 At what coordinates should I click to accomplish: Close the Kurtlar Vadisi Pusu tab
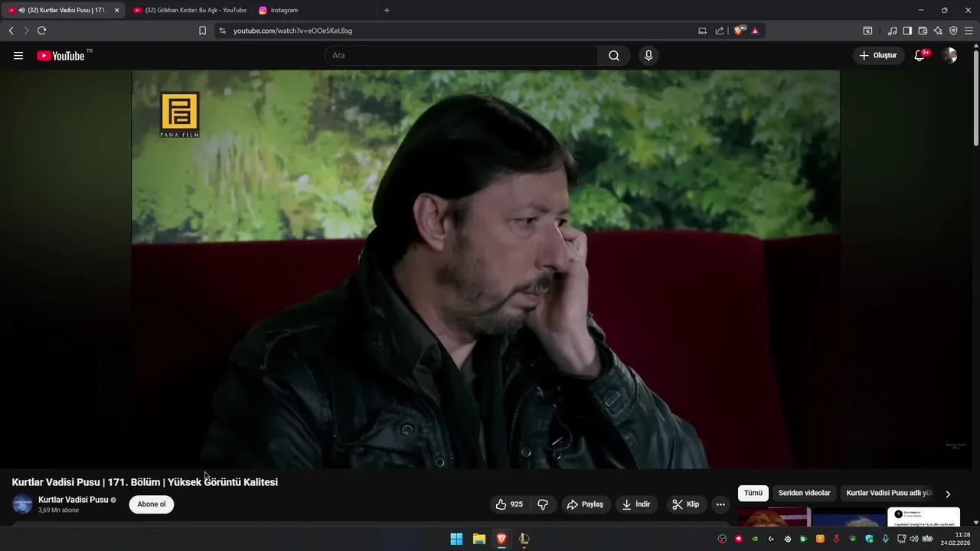[117, 10]
